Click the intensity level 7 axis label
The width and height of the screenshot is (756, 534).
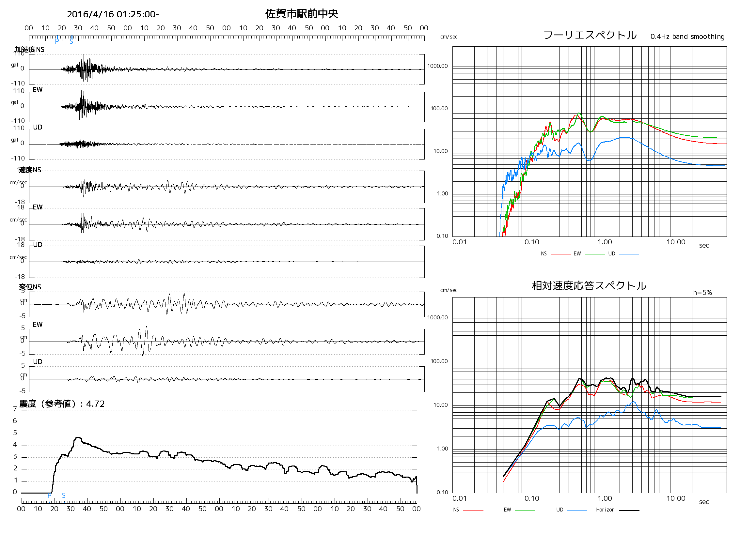tap(15, 409)
